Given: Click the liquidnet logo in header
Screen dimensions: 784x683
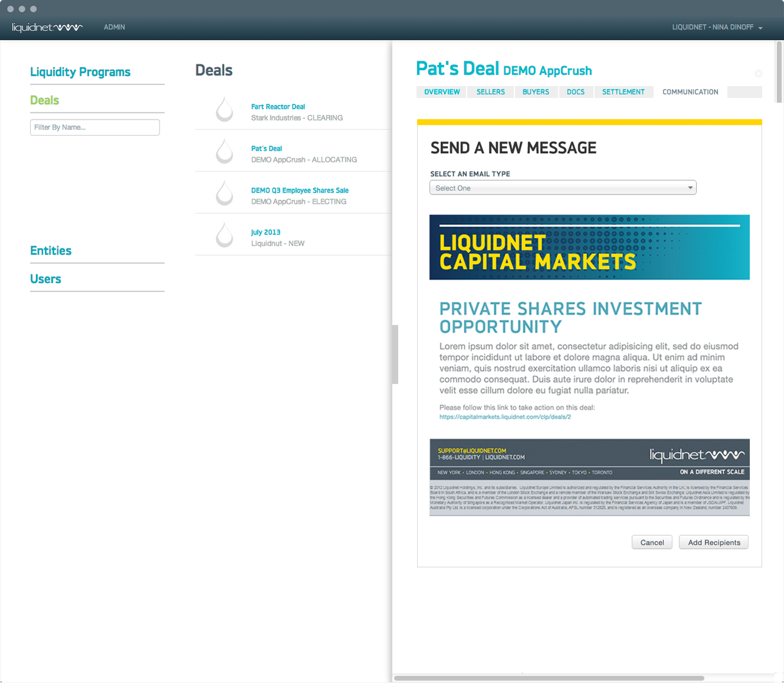Looking at the screenshot, I should click(x=47, y=27).
